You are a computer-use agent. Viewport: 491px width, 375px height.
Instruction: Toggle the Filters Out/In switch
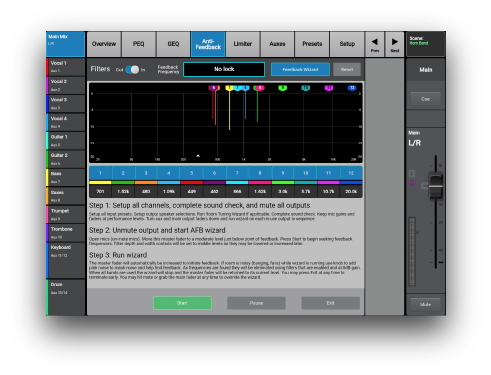click(132, 70)
